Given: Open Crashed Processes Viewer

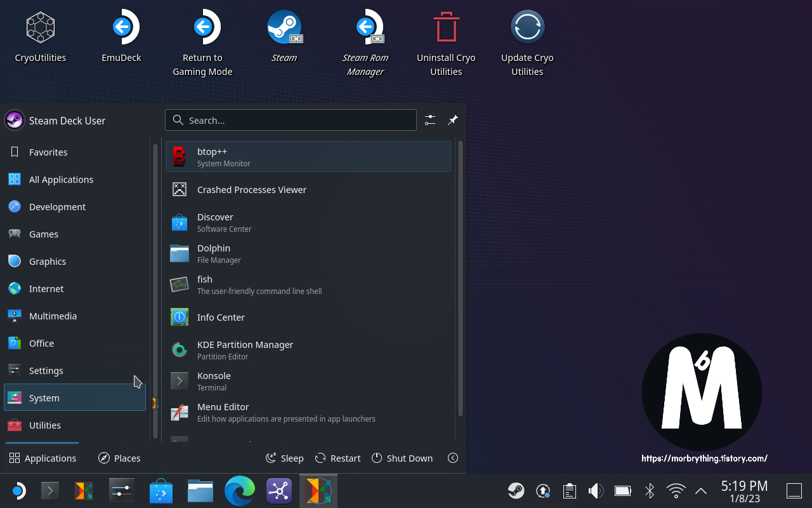Looking at the screenshot, I should coord(308,190).
